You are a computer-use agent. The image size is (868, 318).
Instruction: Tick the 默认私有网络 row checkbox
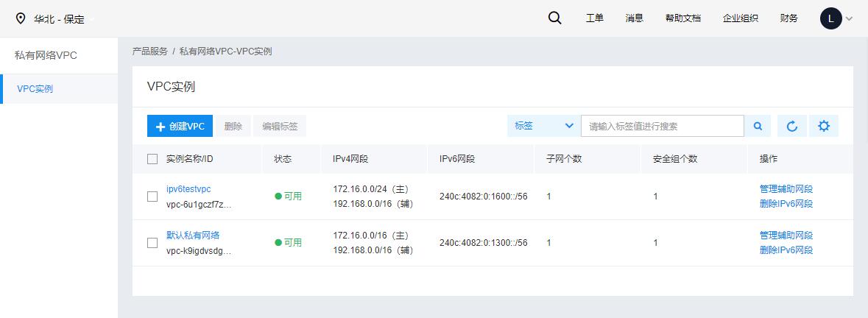(152, 243)
